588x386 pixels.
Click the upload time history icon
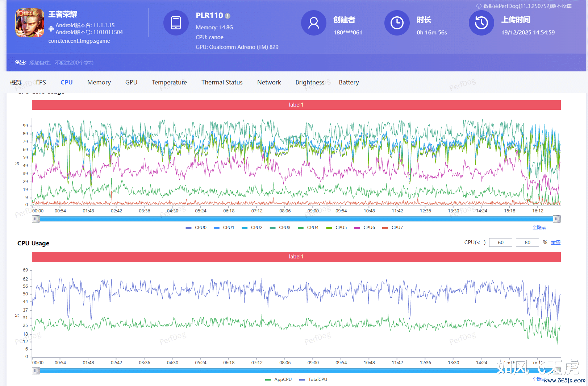[481, 23]
